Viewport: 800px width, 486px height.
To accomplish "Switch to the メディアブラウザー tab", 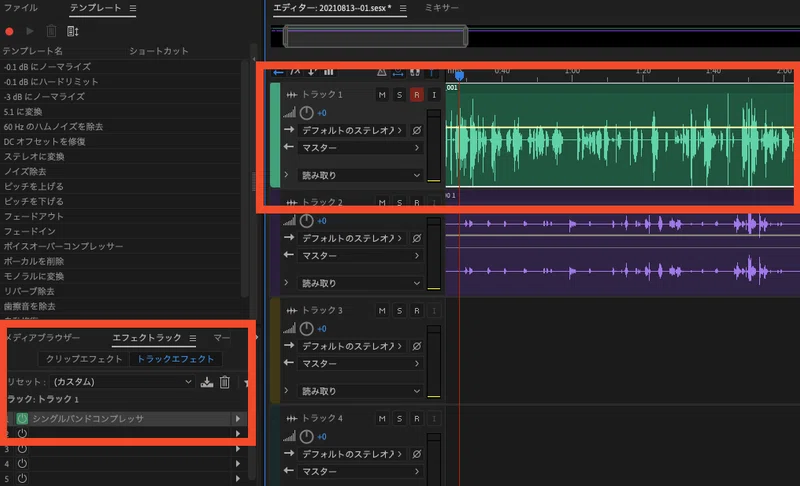I will click(x=42, y=338).
